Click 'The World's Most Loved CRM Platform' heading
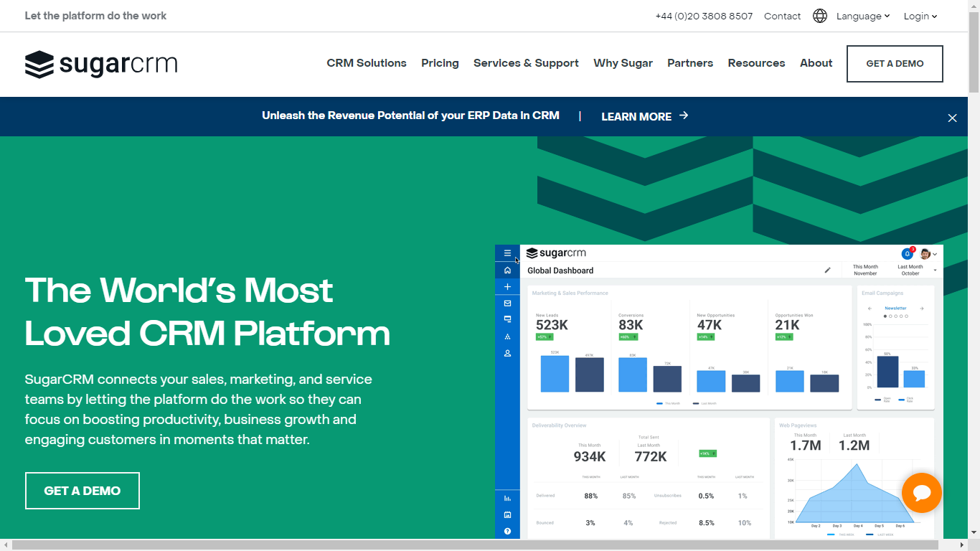Viewport: 980px width, 551px height. point(207,311)
